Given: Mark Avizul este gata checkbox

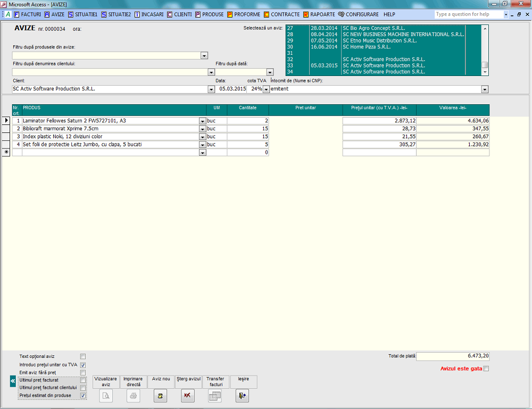Looking at the screenshot, I should [x=486, y=369].
